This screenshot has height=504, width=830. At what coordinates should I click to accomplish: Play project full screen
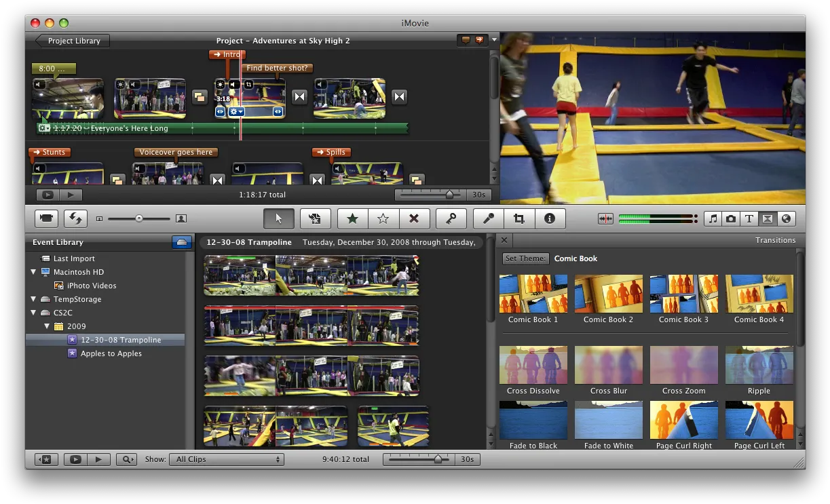[x=48, y=195]
